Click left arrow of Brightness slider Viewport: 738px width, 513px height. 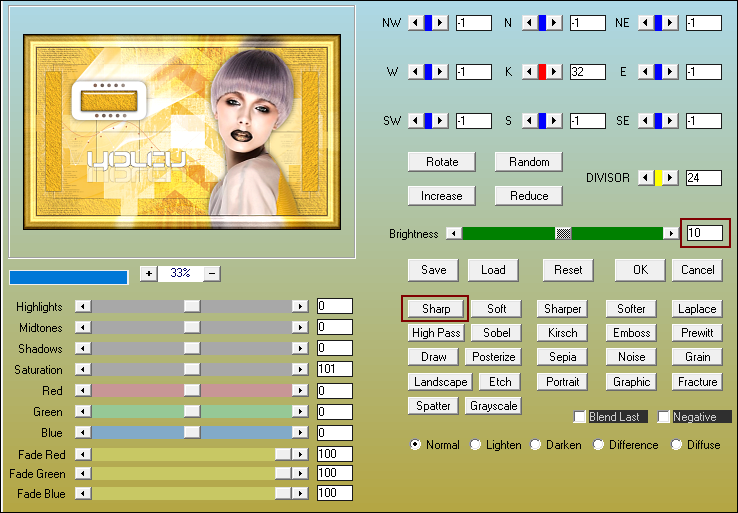coord(454,233)
